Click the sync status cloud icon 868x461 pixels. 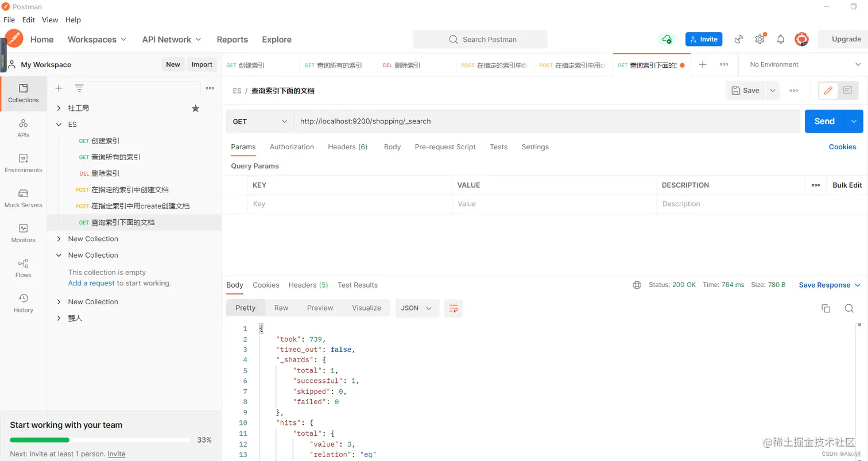point(666,39)
